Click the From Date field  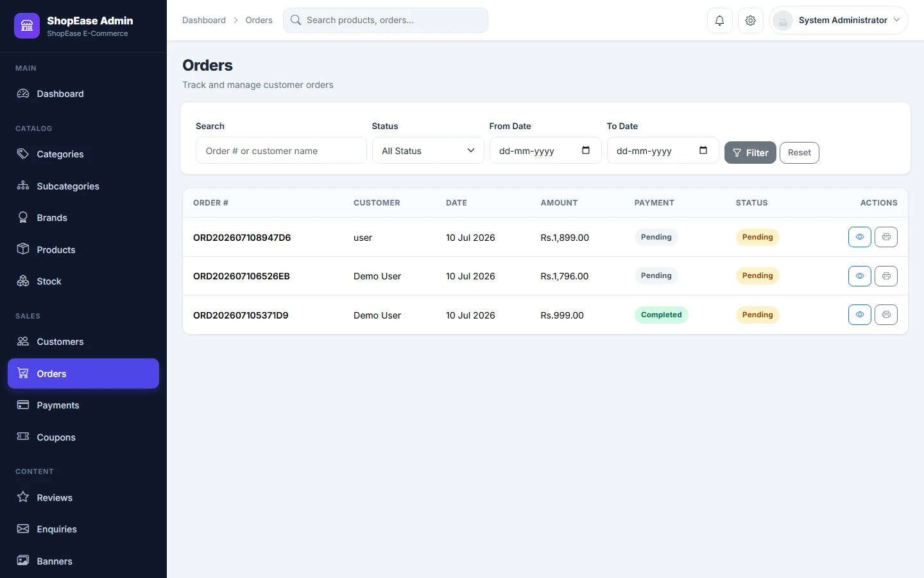(545, 151)
